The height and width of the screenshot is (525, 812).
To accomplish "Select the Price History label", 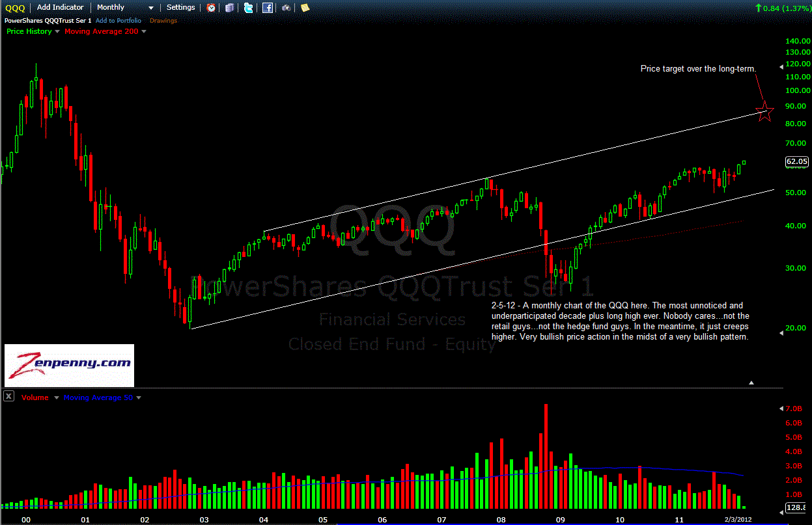I will coord(29,31).
